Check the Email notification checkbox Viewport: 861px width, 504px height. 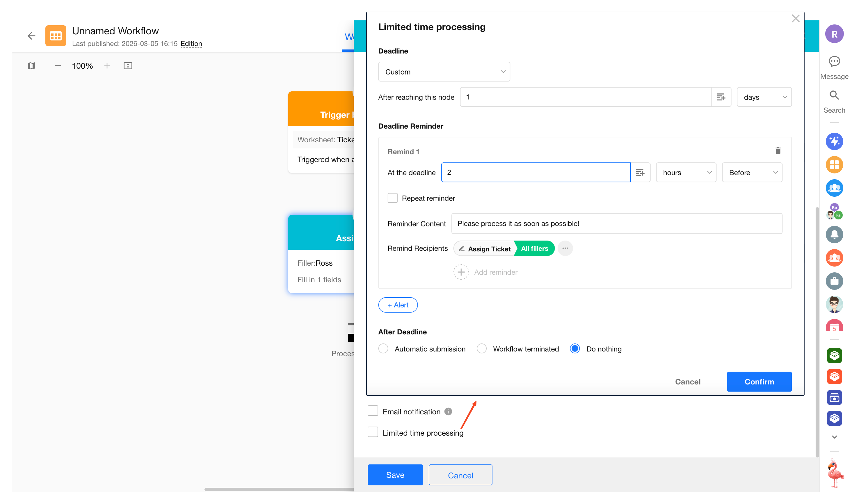pyautogui.click(x=373, y=411)
